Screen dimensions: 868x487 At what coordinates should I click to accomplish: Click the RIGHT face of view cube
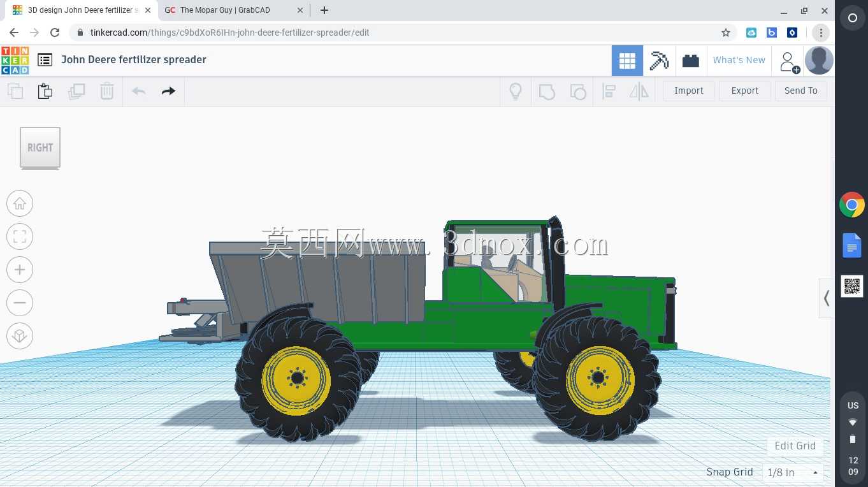pos(40,148)
